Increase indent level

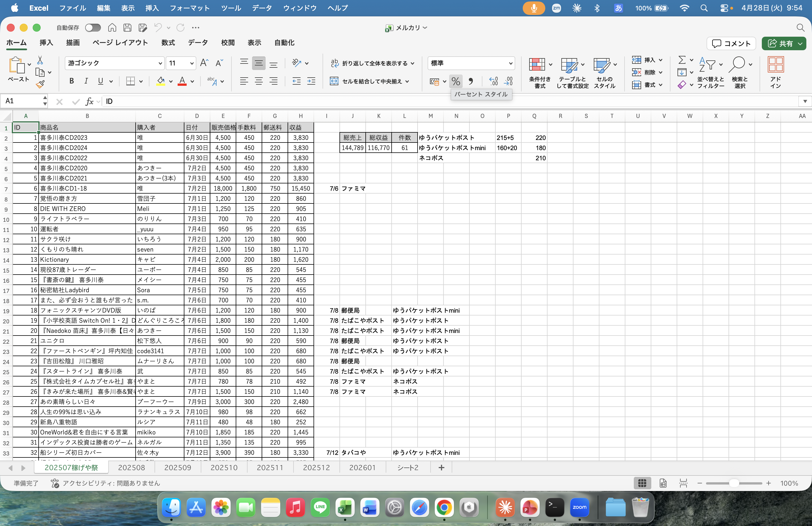pyautogui.click(x=311, y=81)
